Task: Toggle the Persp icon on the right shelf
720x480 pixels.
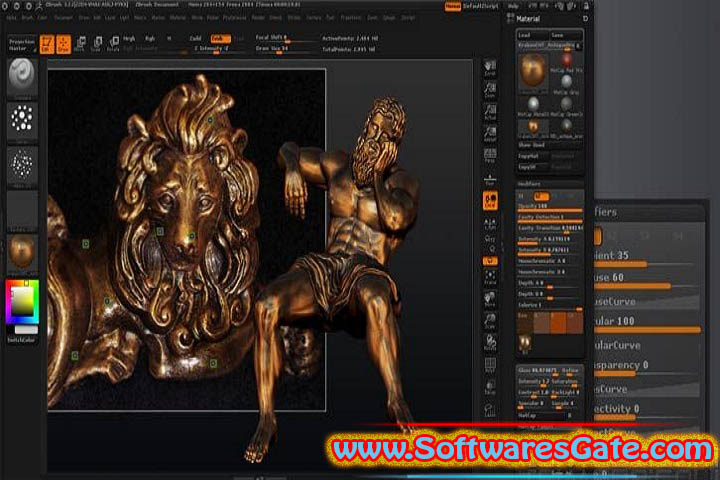Action: coord(490,155)
